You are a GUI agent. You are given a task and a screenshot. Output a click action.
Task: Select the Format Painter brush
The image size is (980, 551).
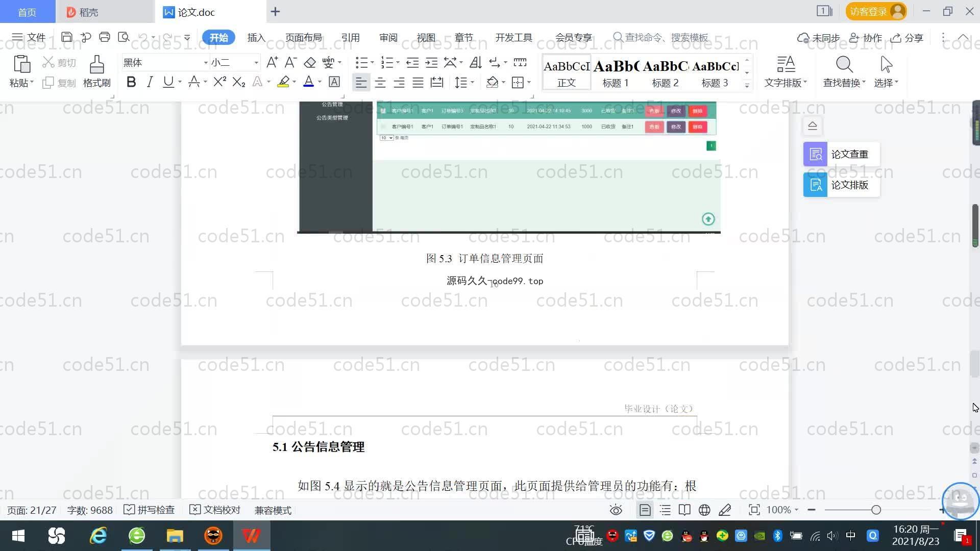pyautogui.click(x=96, y=65)
